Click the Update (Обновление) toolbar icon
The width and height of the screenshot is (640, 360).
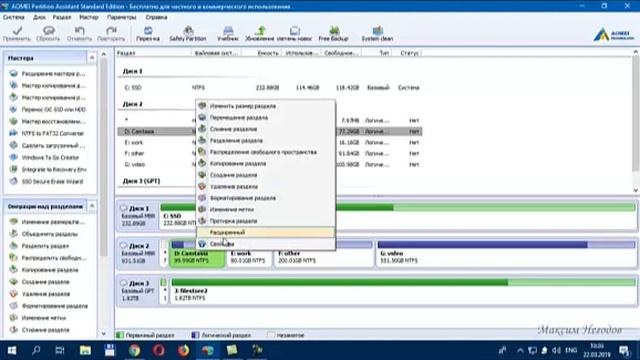pyautogui.click(x=260, y=33)
